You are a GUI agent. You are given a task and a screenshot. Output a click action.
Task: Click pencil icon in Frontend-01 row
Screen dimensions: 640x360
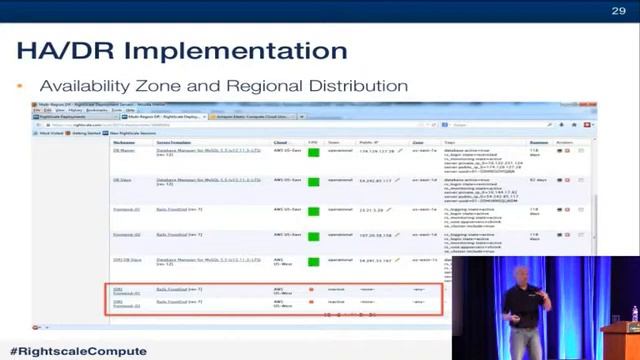pyautogui.click(x=389, y=210)
